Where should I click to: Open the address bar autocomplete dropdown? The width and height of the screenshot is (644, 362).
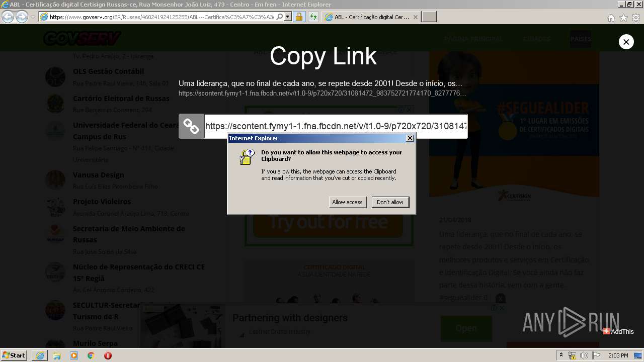tap(288, 17)
